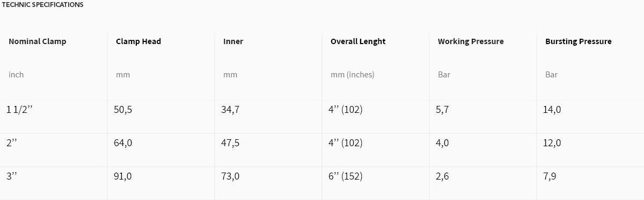Screen dimensions: 644x200
Task: Click the Technic Specifications heading
Action: [43, 5]
